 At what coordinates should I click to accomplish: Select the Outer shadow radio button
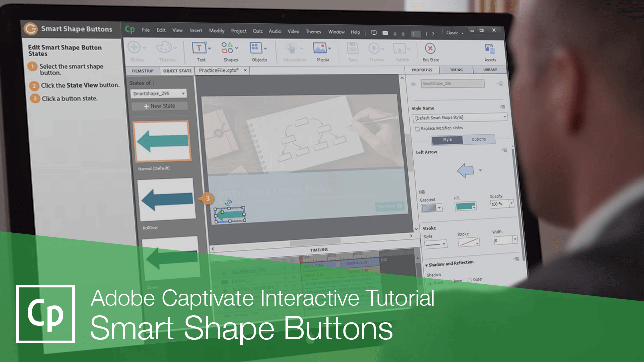coord(469,280)
